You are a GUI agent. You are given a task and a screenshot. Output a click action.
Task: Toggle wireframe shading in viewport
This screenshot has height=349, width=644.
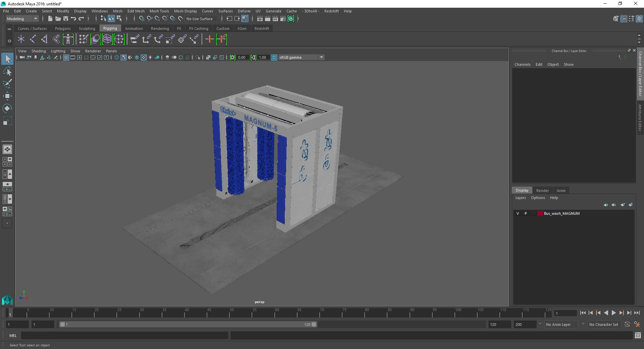[117, 57]
